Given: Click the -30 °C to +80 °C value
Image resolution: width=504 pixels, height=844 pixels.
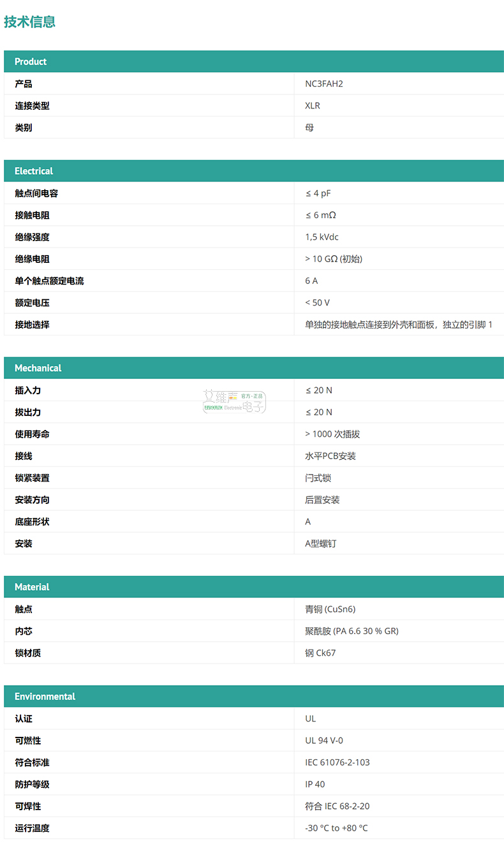Looking at the screenshot, I should click(336, 828).
